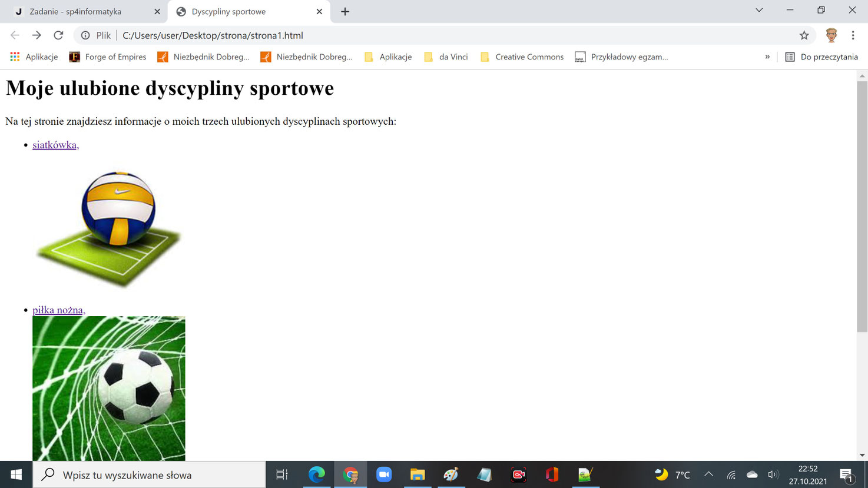Start the screen recorder app from taskbar
Screen dimensions: 868x488
pyautogui.click(x=518, y=474)
